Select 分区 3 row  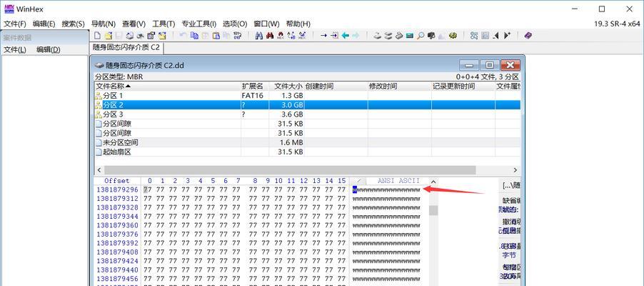[x=307, y=114]
